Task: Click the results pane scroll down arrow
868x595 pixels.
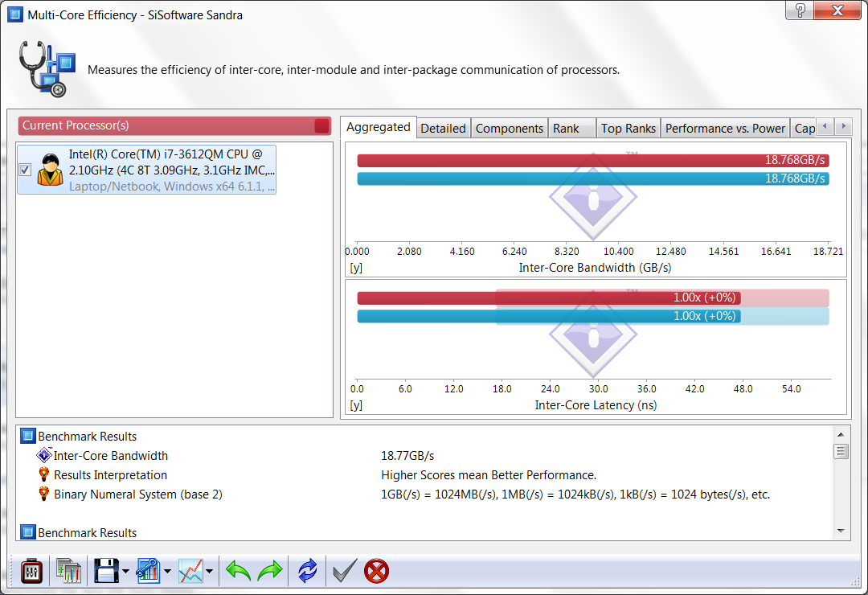Action: tap(841, 531)
